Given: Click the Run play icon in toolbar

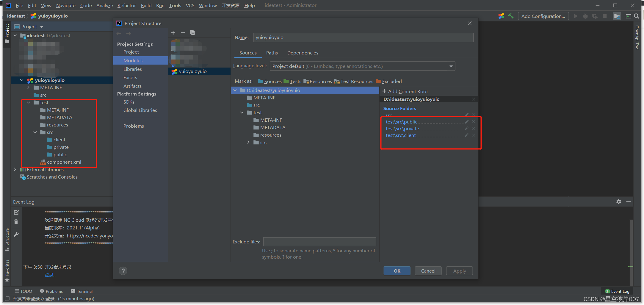Looking at the screenshot, I should [576, 16].
